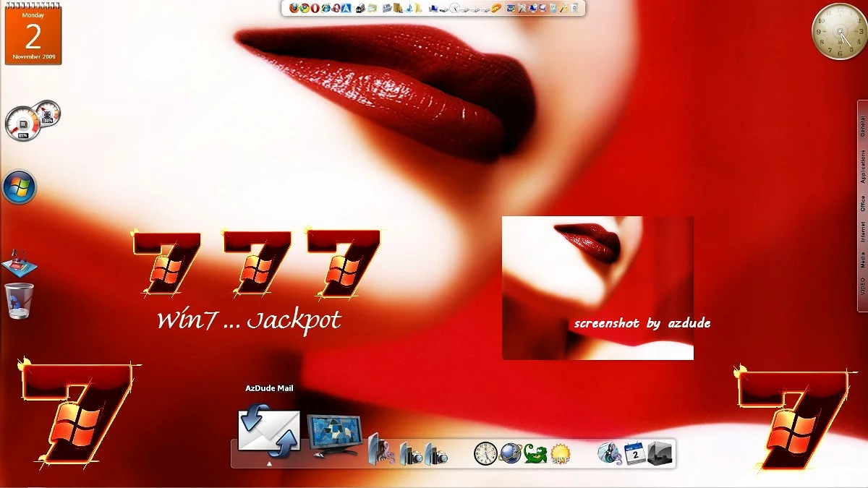Select the Applications sidebar tab
The height and width of the screenshot is (488, 868).
point(862,167)
